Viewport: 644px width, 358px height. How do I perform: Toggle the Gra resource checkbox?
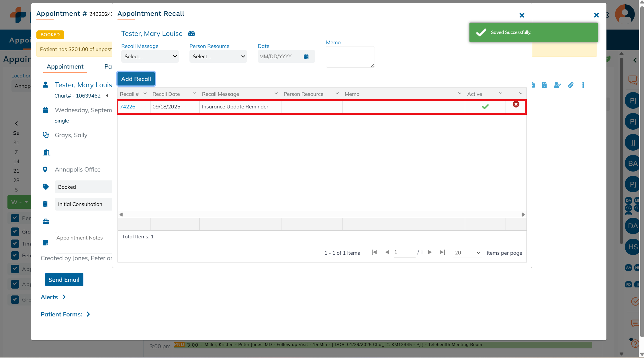[x=15, y=231]
